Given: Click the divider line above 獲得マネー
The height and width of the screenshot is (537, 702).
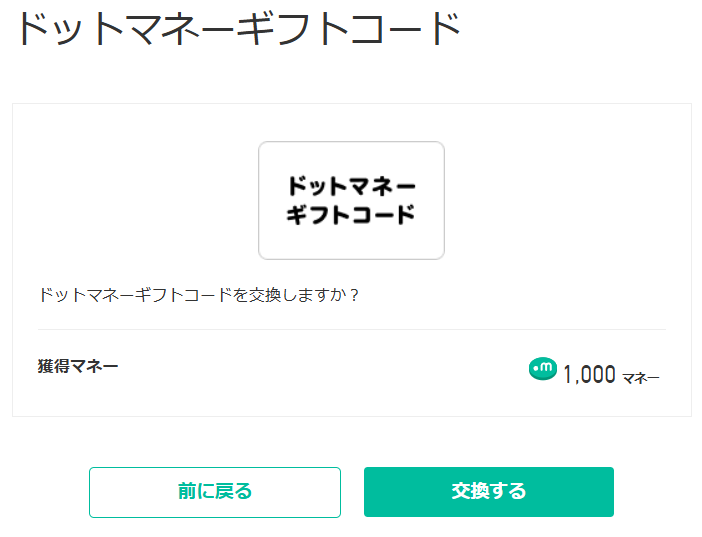Looking at the screenshot, I should pyautogui.click(x=351, y=329).
